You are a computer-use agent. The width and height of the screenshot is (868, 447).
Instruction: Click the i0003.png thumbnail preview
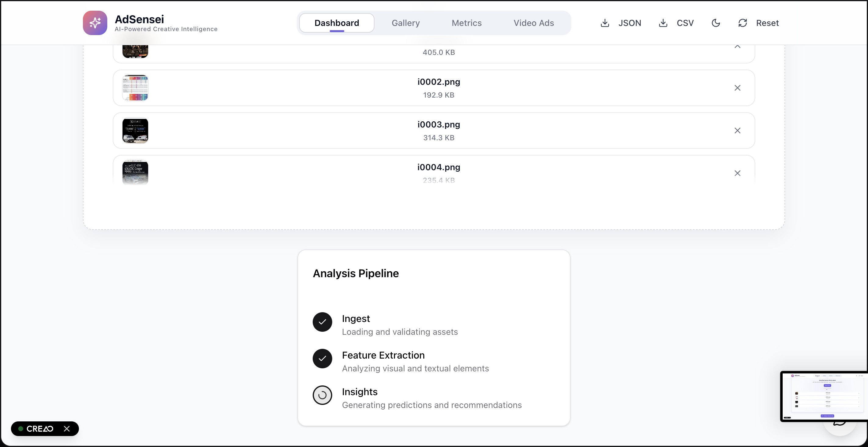(x=135, y=131)
